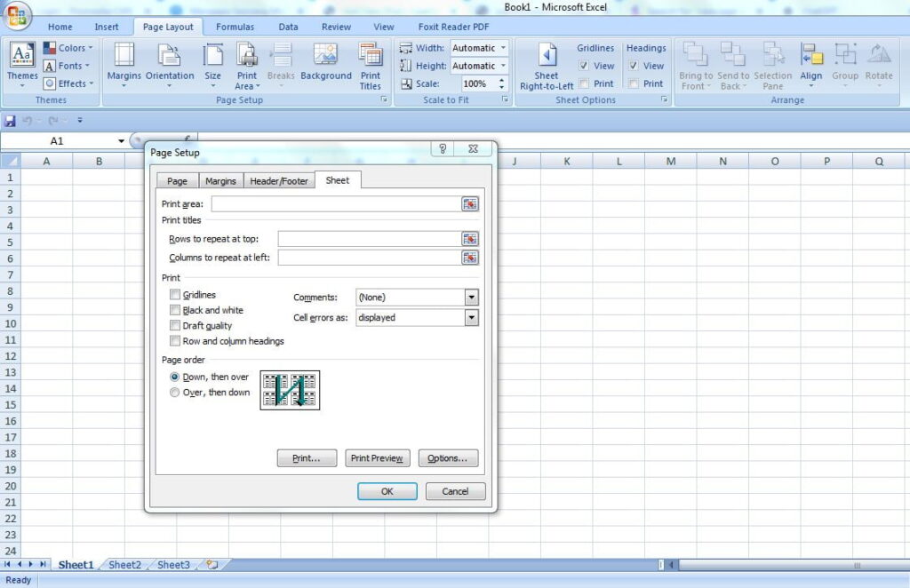Toggle ribbon Headings Print checkbox
This screenshot has height=588, width=910.
(634, 84)
